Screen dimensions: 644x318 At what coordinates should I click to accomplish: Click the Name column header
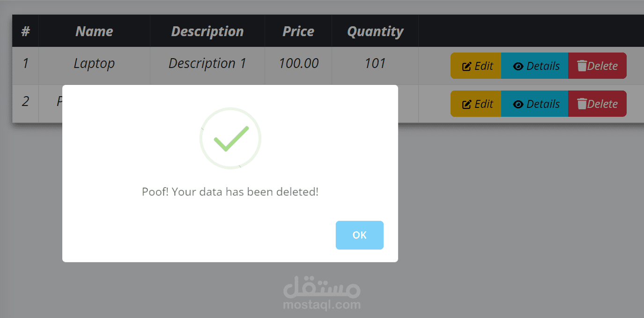94,31
